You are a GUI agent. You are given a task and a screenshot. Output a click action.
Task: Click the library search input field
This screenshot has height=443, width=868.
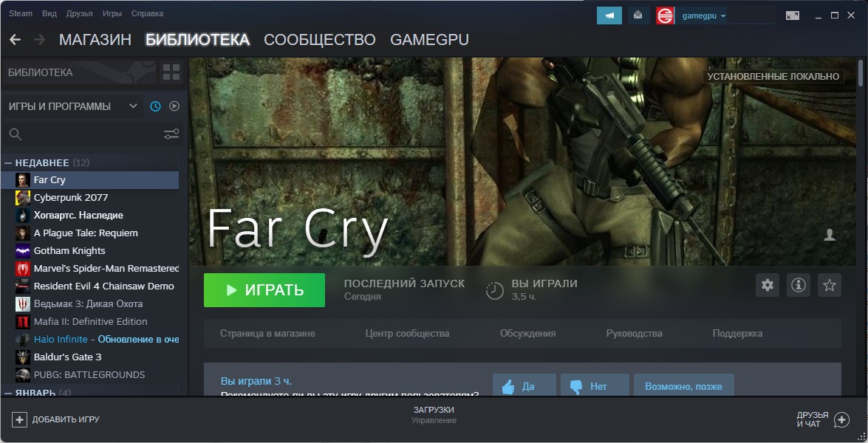coord(93,134)
